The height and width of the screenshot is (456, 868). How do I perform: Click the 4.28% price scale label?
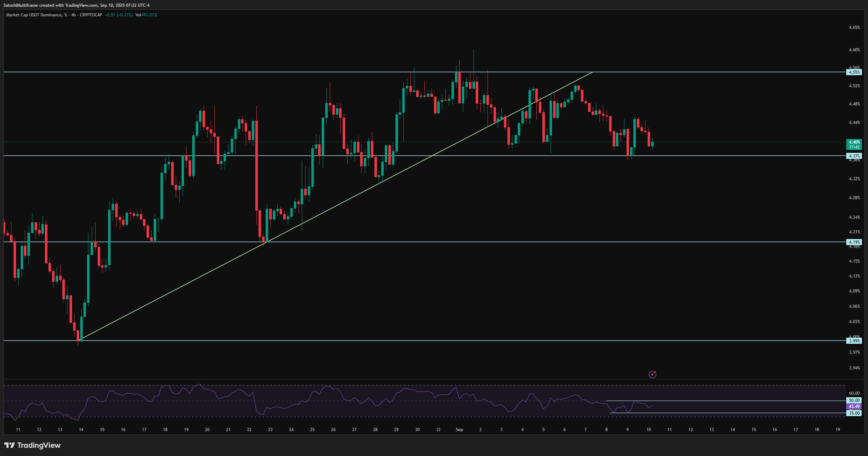854,198
